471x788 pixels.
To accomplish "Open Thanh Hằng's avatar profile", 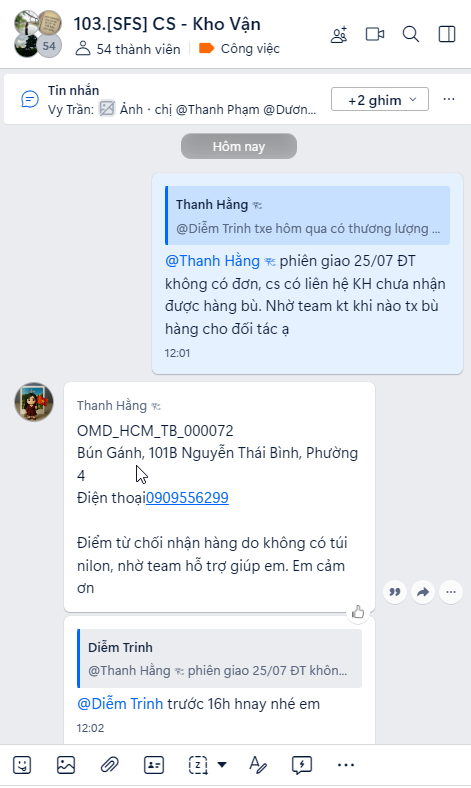I will pos(34,402).
